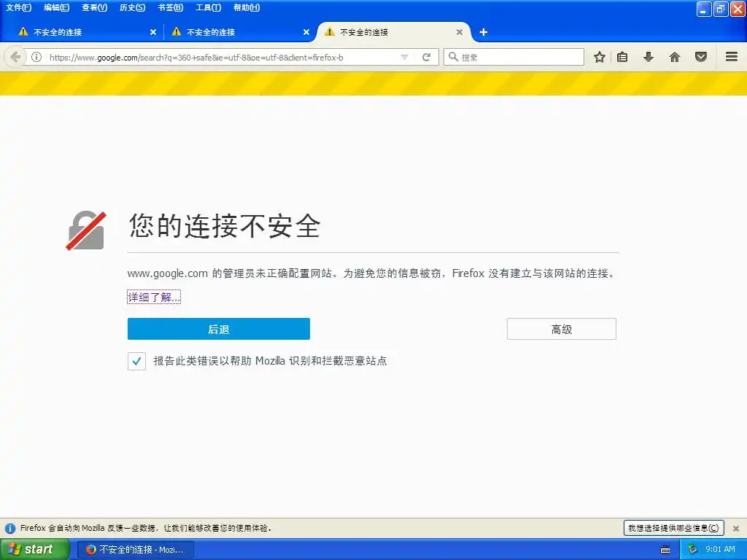This screenshot has height=560, width=747.
Task: Click the back arrow navigation button
Action: [x=15, y=57]
